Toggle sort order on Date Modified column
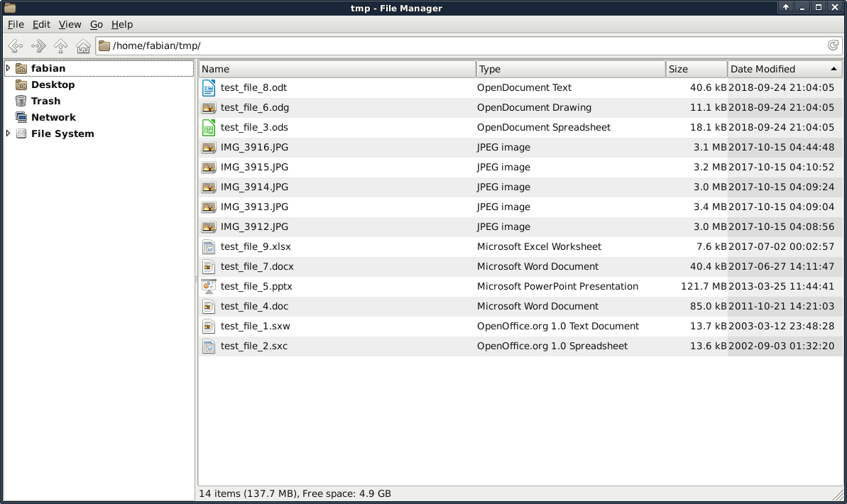The height and width of the screenshot is (504, 847). [x=784, y=69]
